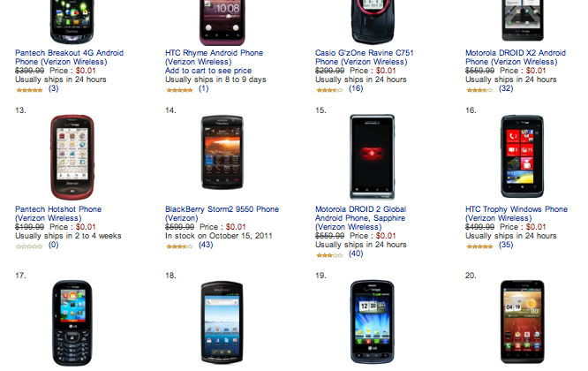Screen dimensions: 588x371
Task: Click Casio G'zOne Ravine C751 Phone title
Action: pyautogui.click(x=365, y=57)
